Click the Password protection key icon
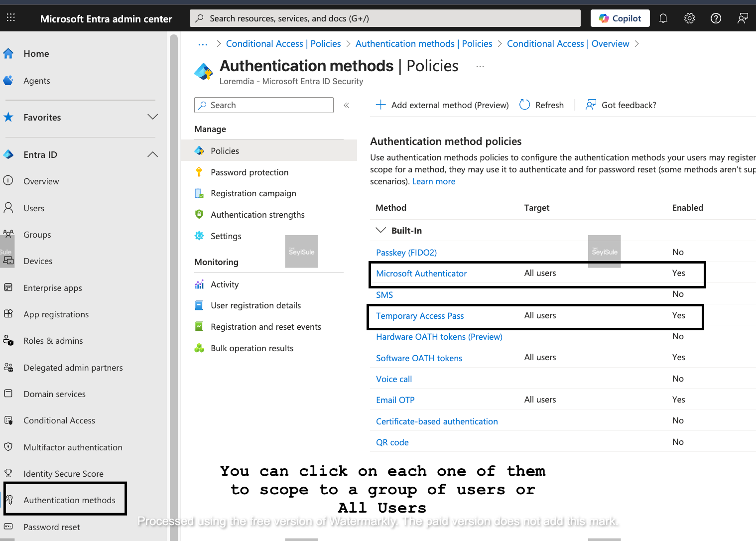756x541 pixels. pyautogui.click(x=199, y=172)
